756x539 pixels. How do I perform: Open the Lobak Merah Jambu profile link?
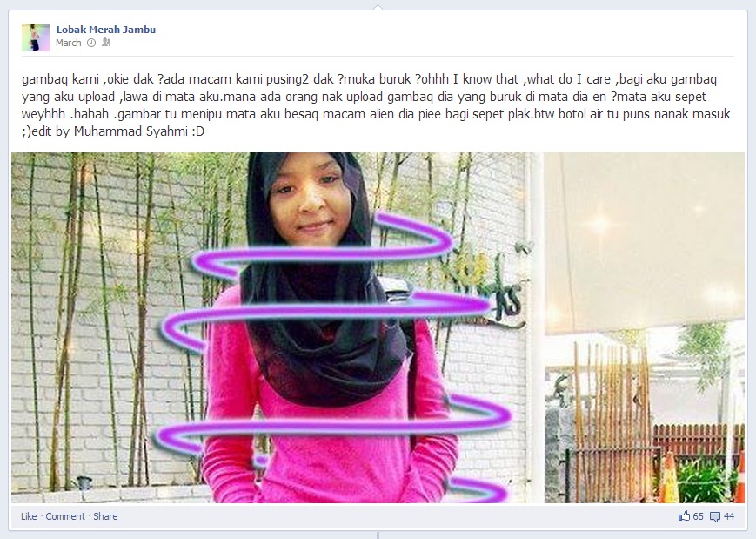tap(105, 30)
